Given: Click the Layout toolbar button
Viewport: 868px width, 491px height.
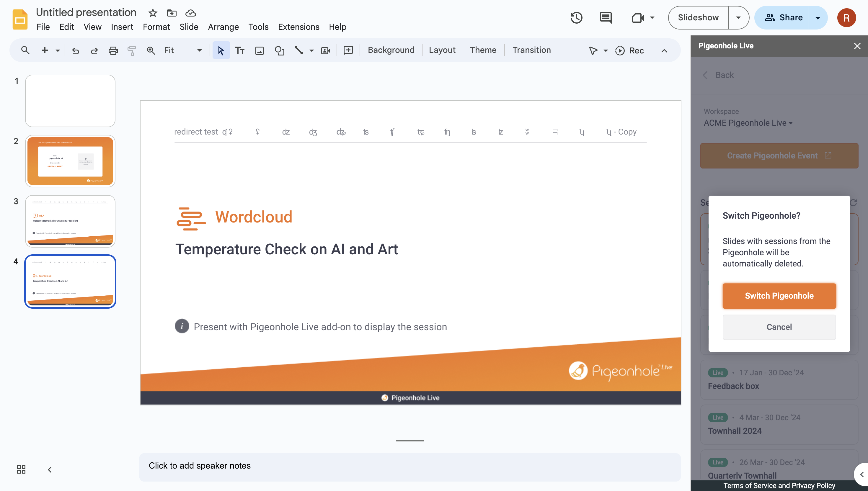Looking at the screenshot, I should (x=442, y=50).
